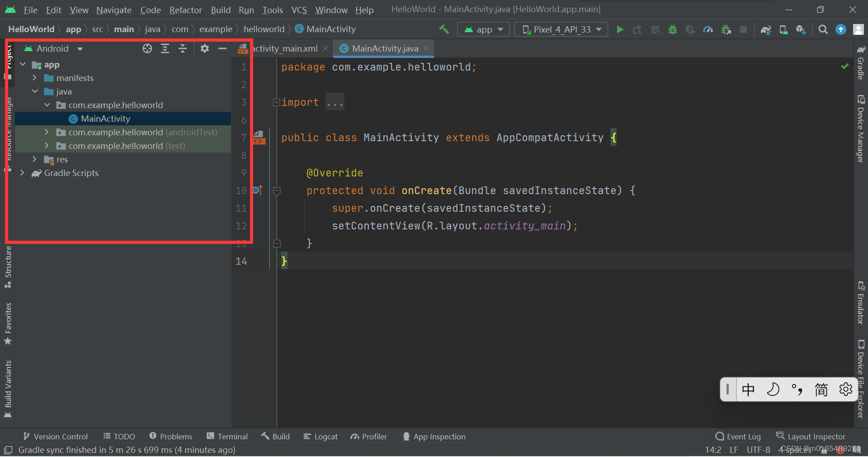Click layout-related gutter icon on line 7
The height and width of the screenshot is (457, 868).
(259, 138)
